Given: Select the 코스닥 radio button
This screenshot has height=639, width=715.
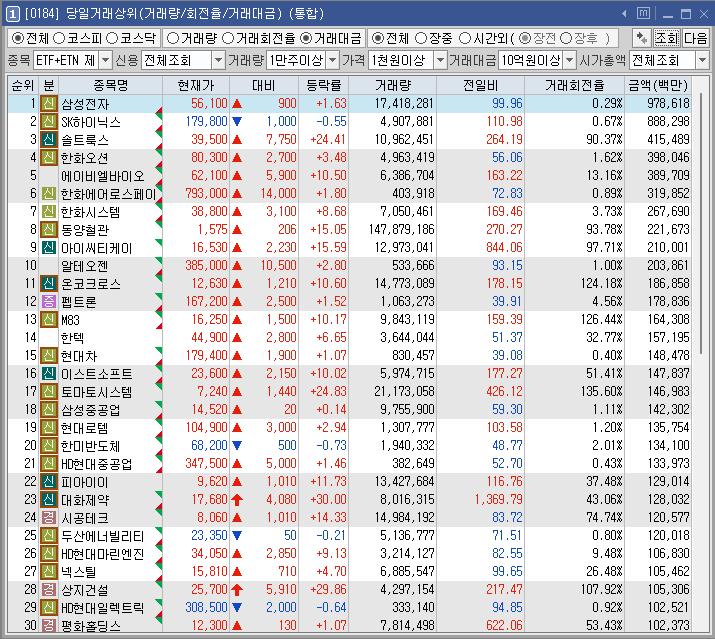Looking at the screenshot, I should (x=112, y=38).
